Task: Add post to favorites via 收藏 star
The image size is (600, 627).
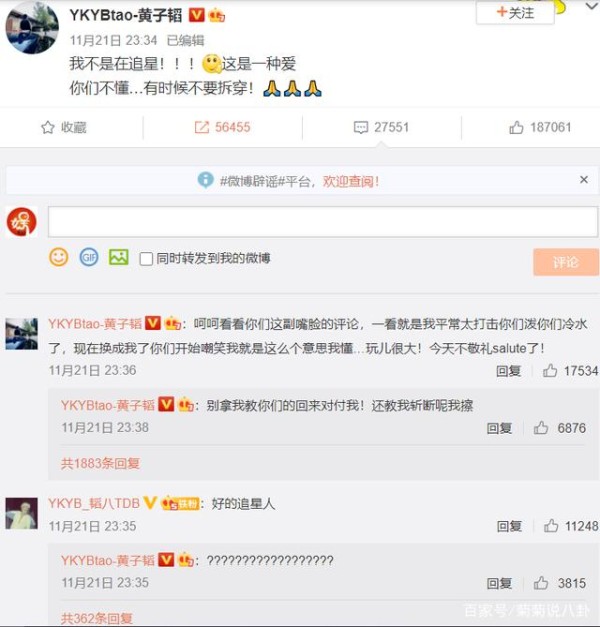Action: [x=64, y=128]
